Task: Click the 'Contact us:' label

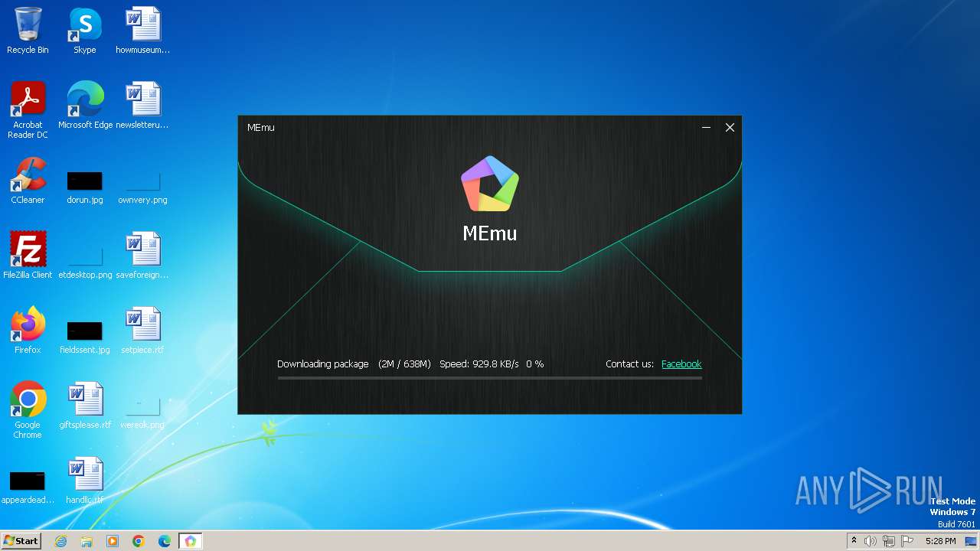Action: click(x=629, y=364)
